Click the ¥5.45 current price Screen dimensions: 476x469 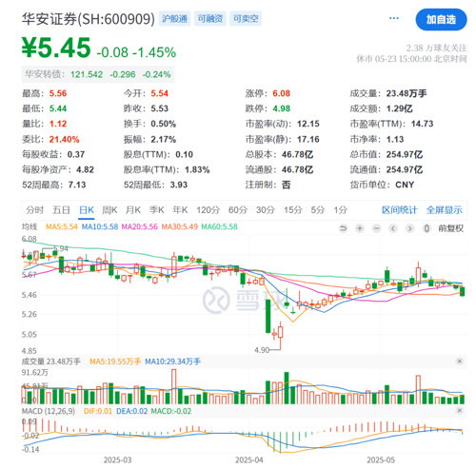(x=56, y=48)
